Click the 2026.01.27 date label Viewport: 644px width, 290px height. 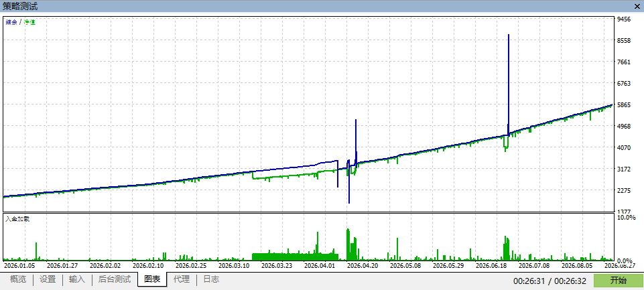coord(62,265)
